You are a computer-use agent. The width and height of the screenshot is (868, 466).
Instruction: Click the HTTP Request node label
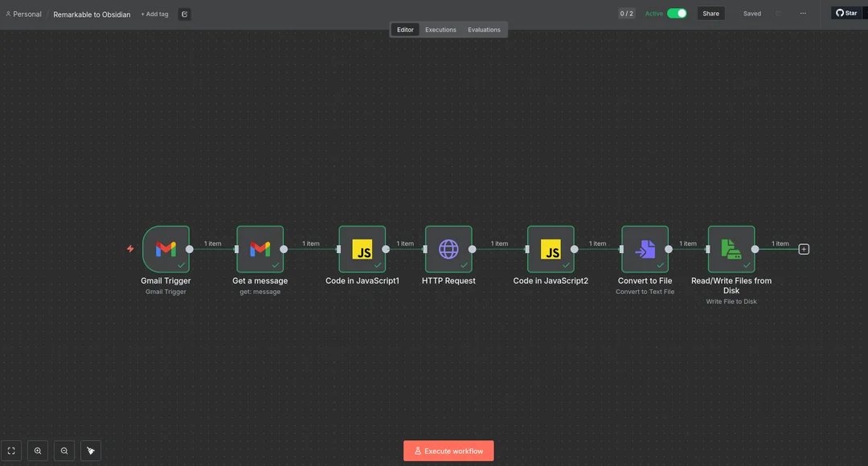coord(448,280)
